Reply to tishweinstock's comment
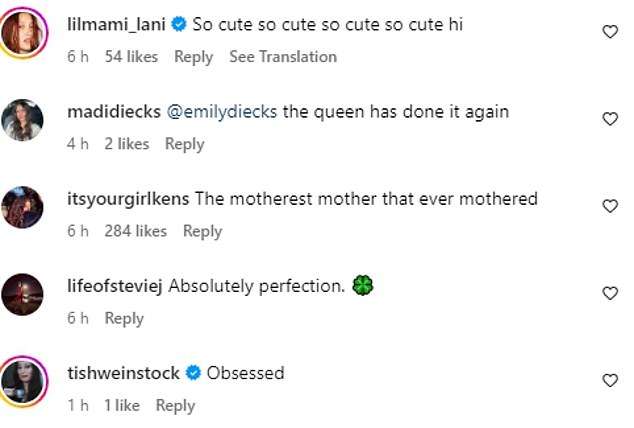 (x=175, y=406)
